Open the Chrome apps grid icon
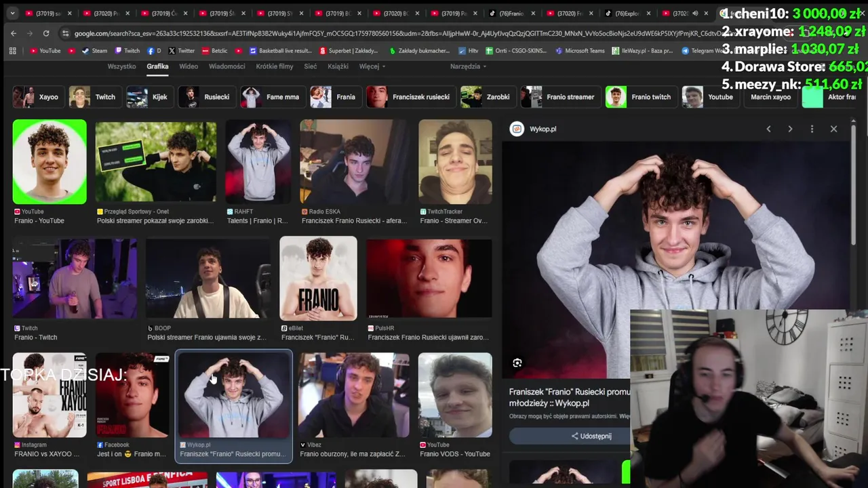 [x=12, y=51]
